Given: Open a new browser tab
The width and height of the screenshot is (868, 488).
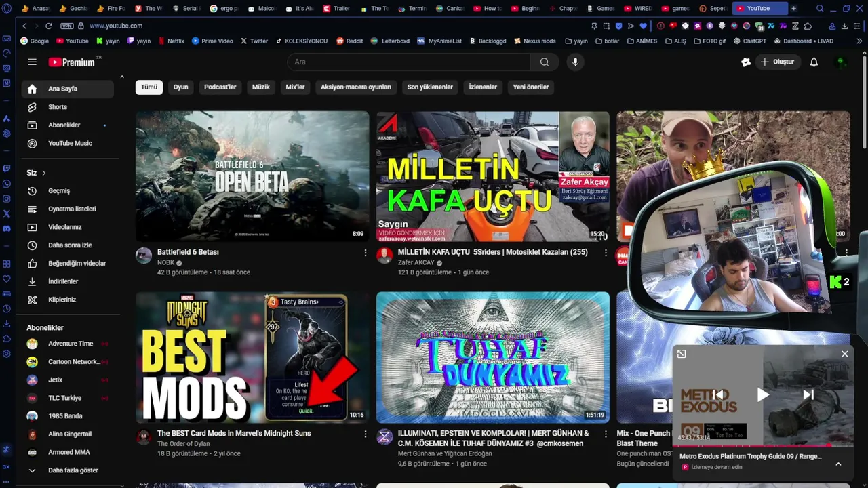Looking at the screenshot, I should [x=794, y=9].
